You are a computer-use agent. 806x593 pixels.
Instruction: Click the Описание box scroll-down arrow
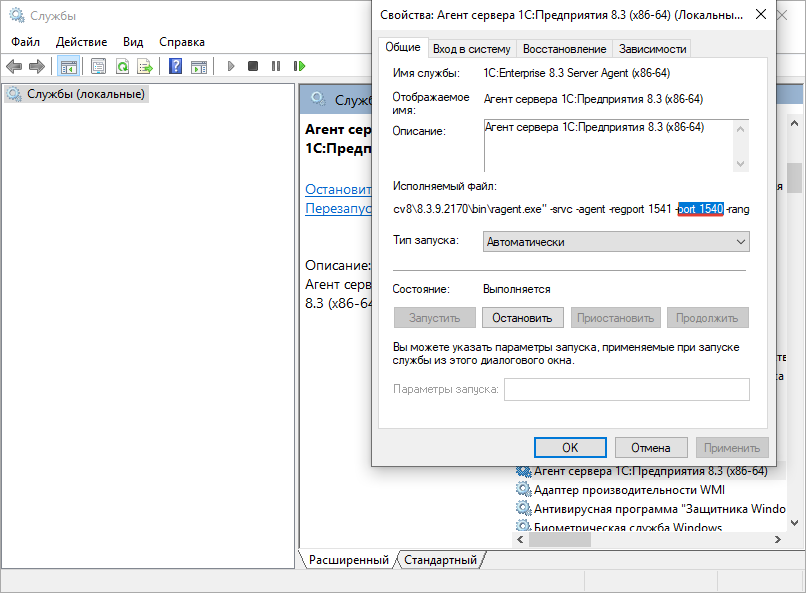tap(740, 164)
